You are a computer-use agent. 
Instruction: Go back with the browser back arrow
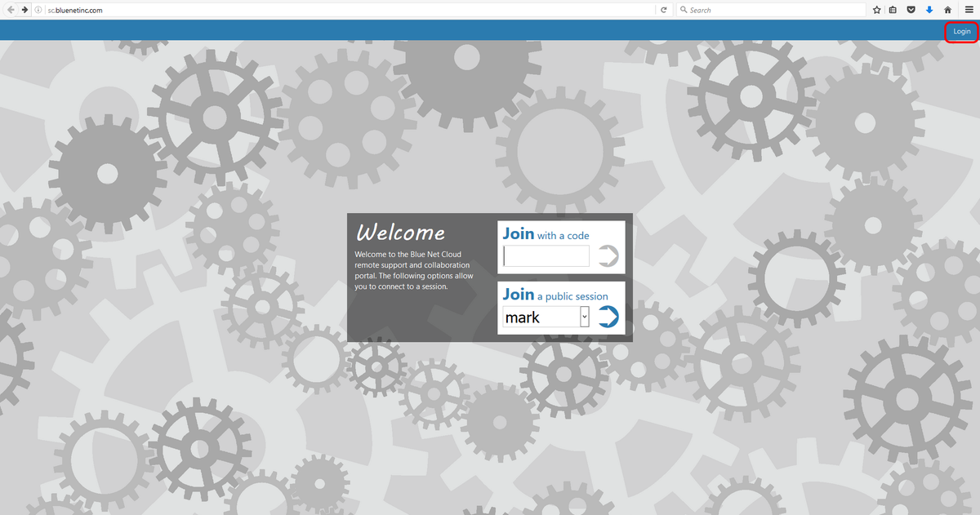click(x=11, y=10)
